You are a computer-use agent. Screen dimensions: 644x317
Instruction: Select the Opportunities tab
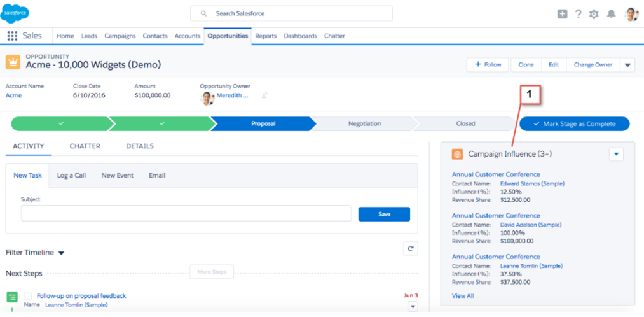tap(228, 36)
